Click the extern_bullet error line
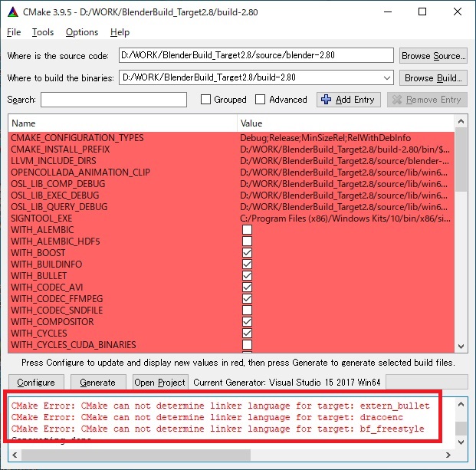This screenshot has height=470, width=476. [221, 406]
